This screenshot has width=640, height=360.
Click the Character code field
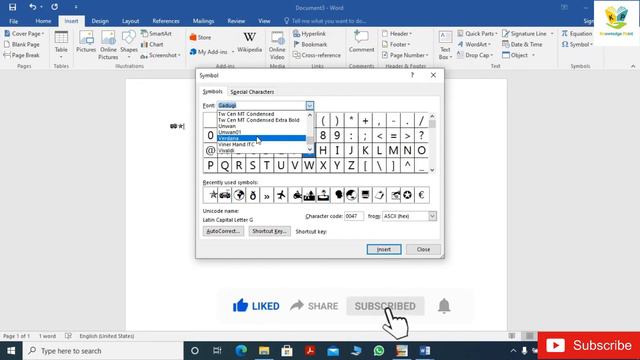[354, 216]
